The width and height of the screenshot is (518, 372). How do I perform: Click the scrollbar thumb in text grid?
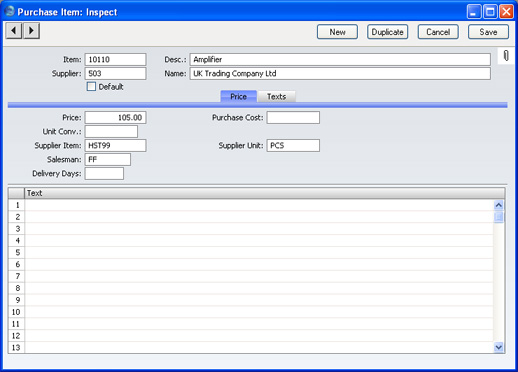point(499,217)
